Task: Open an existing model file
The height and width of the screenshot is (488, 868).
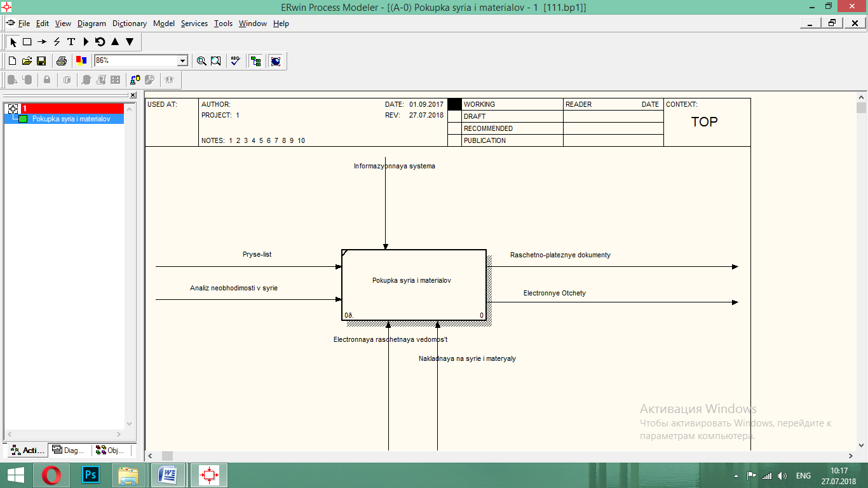Action: [x=27, y=61]
